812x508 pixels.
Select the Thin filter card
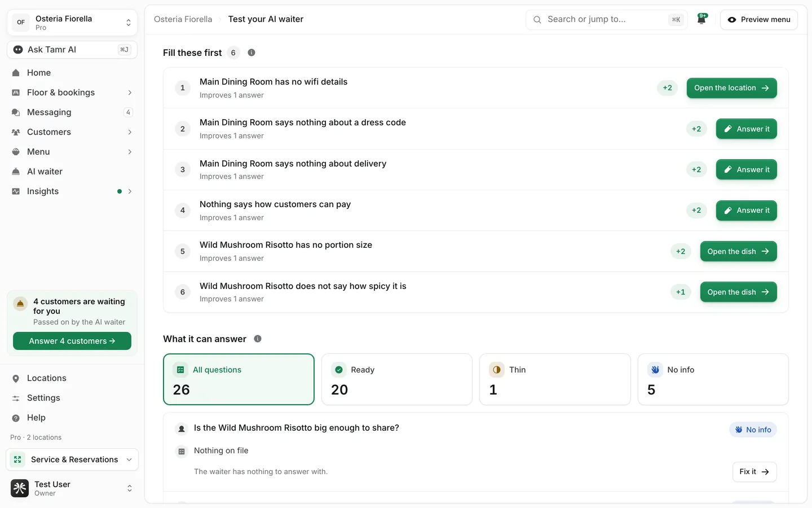click(555, 379)
